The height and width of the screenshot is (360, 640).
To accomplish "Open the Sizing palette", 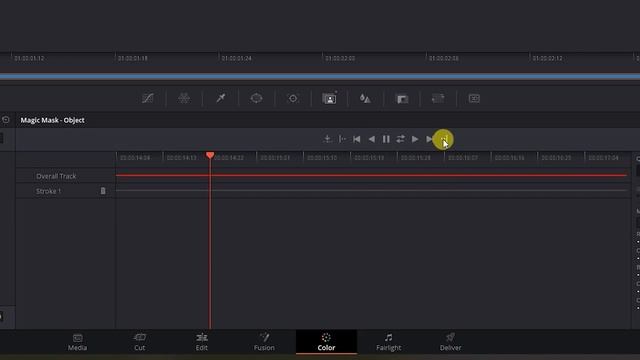I will click(438, 98).
